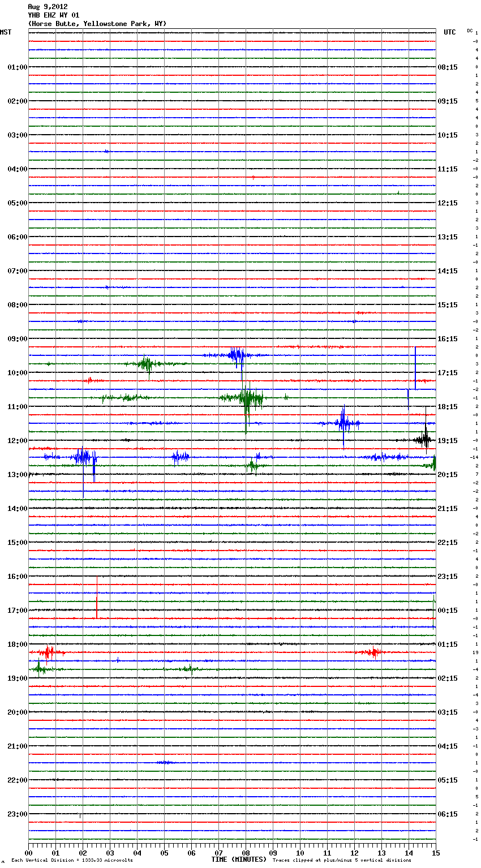Viewport: 481px width, 868px height.
Task: Click the 'Traces clipped' footer note
Action: [342, 860]
